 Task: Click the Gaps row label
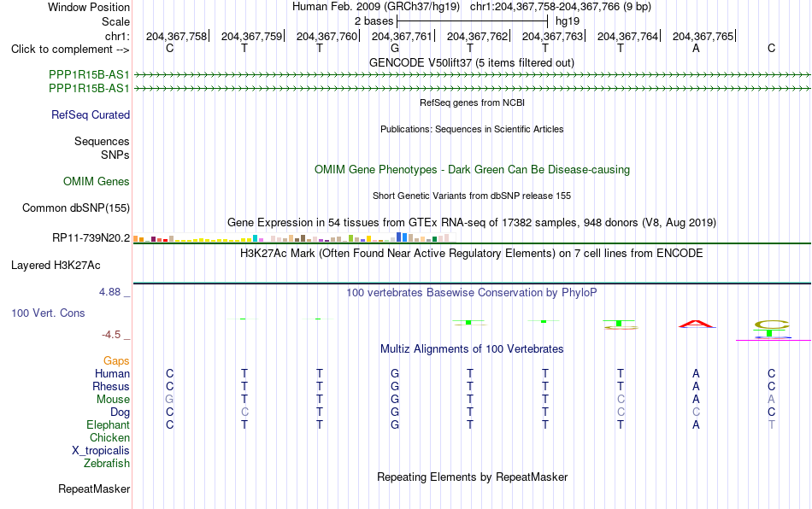tap(116, 360)
